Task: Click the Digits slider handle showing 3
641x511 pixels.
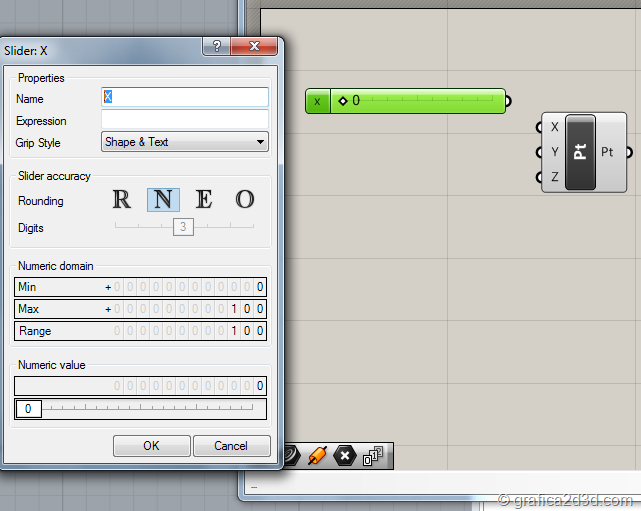Action: [183, 227]
